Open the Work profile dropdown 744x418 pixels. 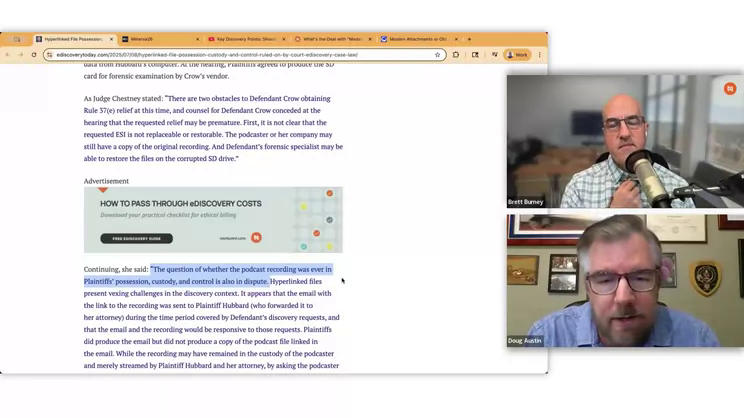pos(517,55)
